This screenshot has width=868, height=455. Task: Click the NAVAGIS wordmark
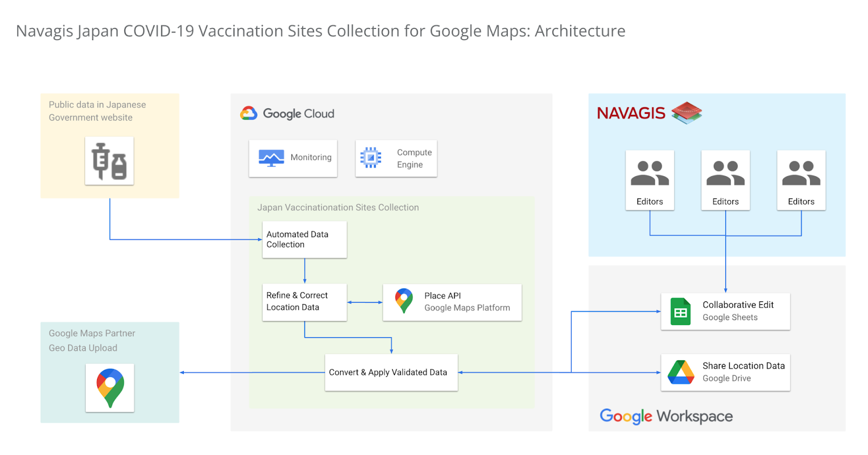point(631,113)
